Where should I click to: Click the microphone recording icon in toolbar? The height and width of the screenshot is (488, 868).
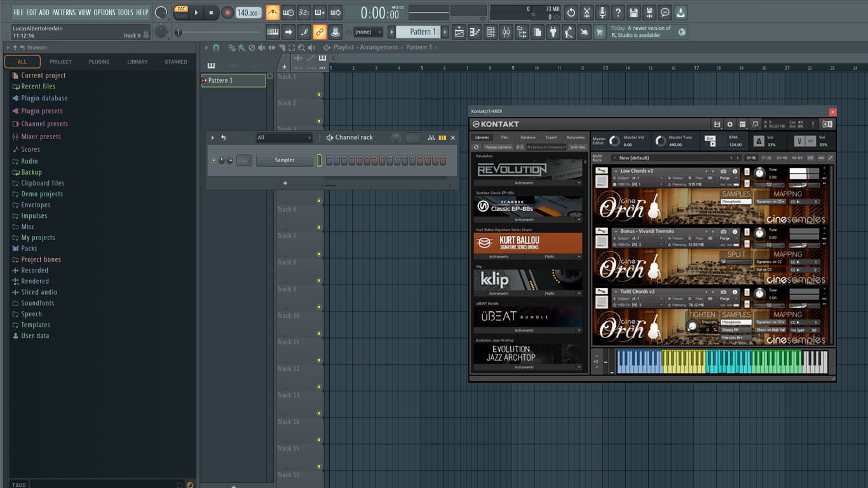[602, 13]
